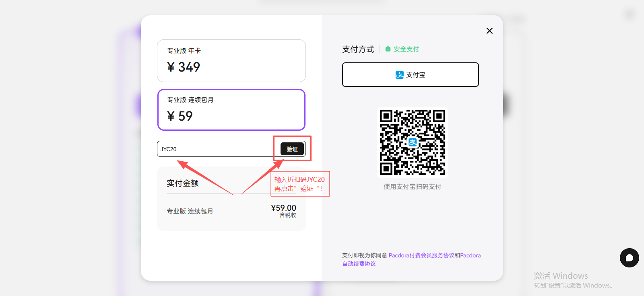Image resolution: width=644 pixels, height=296 pixels.
Task: Select the 专业版 连续包月 ¥59 plan
Action: coord(231,110)
